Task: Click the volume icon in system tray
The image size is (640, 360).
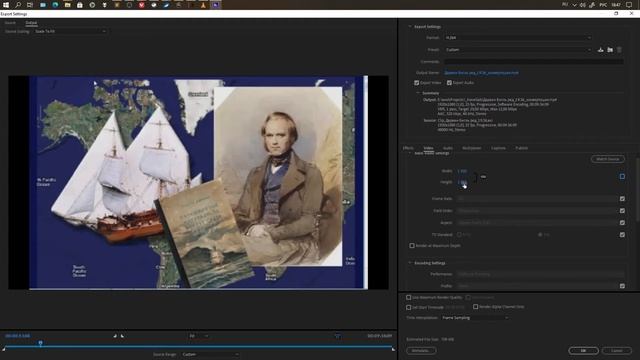Action: (x=582, y=5)
